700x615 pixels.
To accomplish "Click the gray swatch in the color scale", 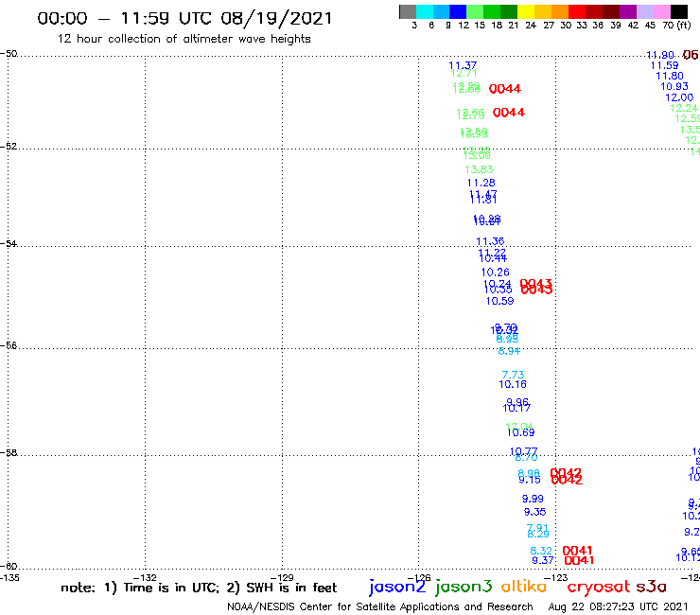I will tap(408, 11).
